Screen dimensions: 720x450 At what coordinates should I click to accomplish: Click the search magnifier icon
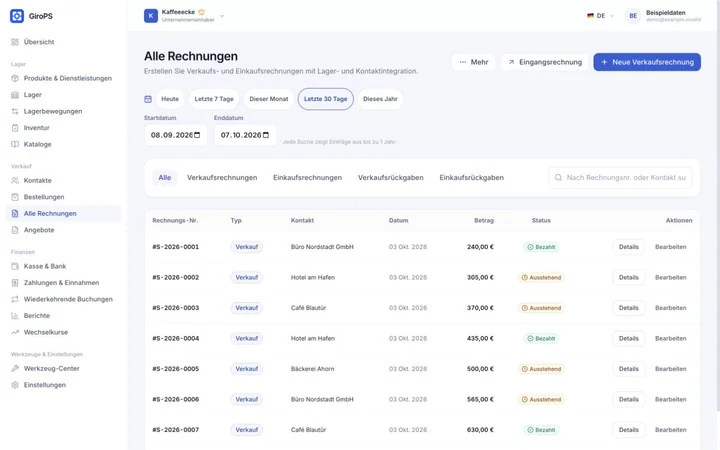[x=558, y=178]
